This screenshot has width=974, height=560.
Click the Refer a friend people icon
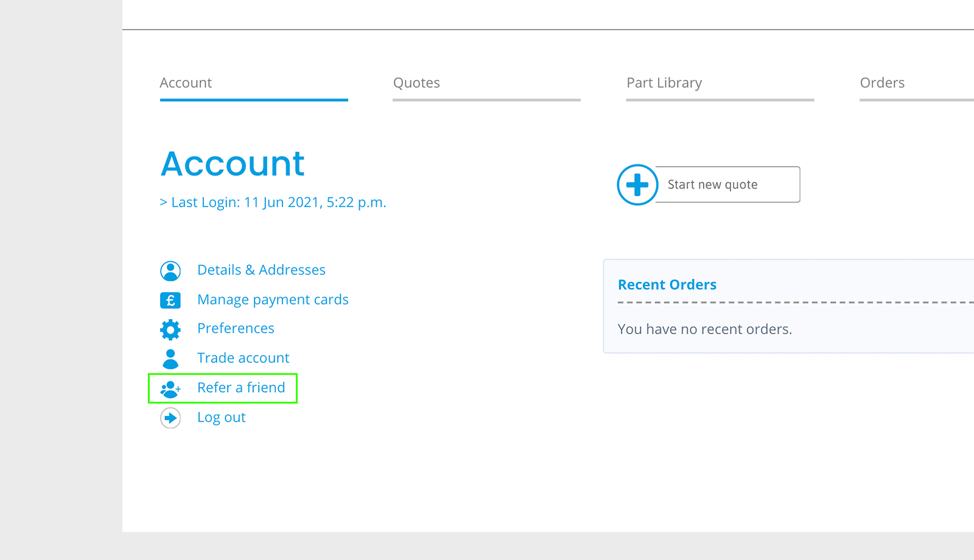[170, 388]
